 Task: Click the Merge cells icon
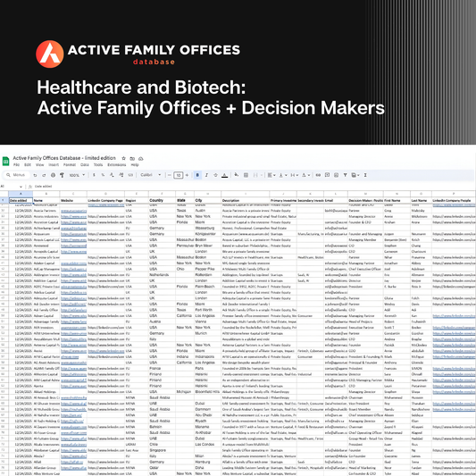[x=255, y=175]
